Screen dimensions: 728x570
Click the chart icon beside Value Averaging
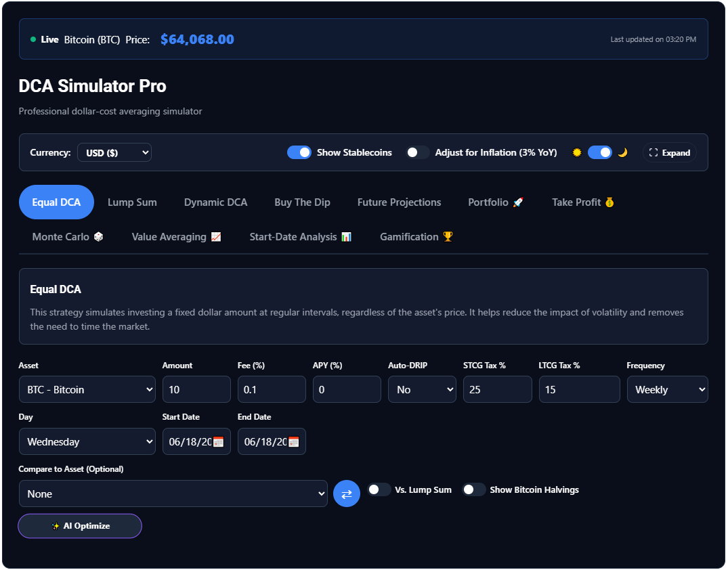click(x=216, y=237)
